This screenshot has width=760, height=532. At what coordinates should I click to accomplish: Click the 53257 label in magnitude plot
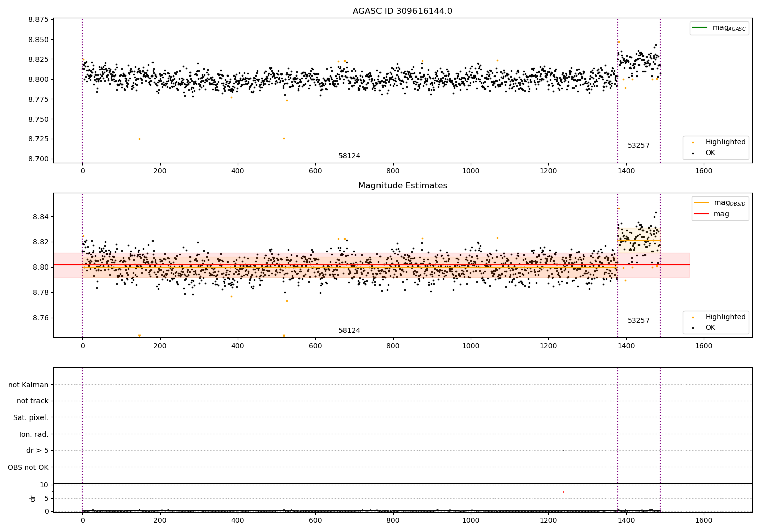click(638, 321)
